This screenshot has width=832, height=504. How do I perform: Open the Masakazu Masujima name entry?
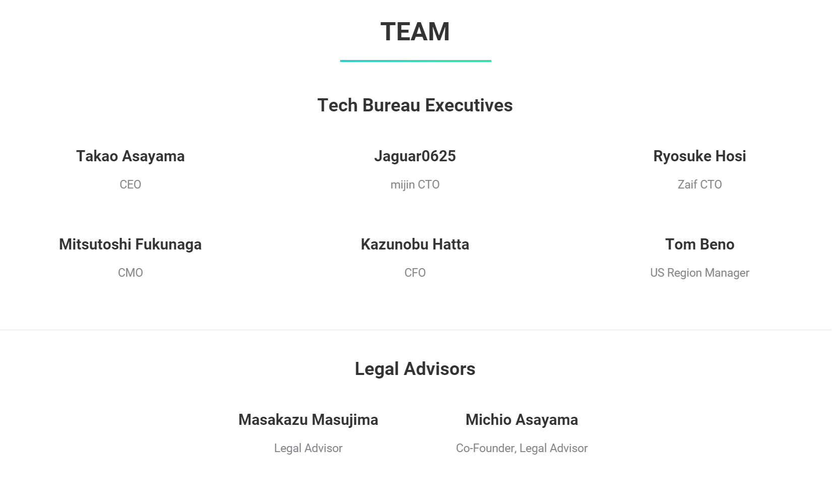tap(308, 420)
